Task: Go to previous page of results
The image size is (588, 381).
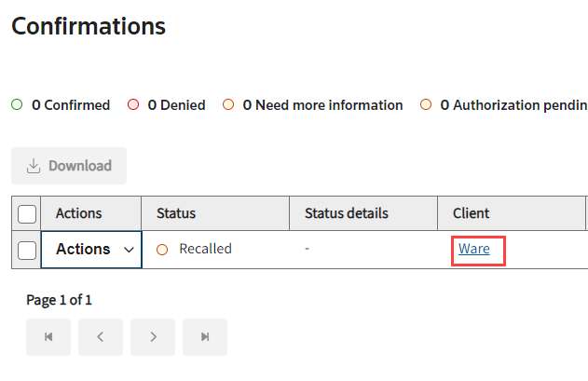Action: [101, 337]
